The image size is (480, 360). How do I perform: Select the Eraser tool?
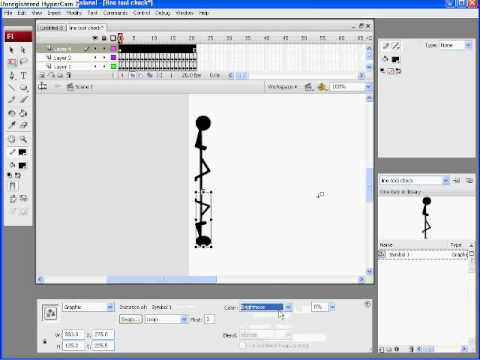[23, 125]
